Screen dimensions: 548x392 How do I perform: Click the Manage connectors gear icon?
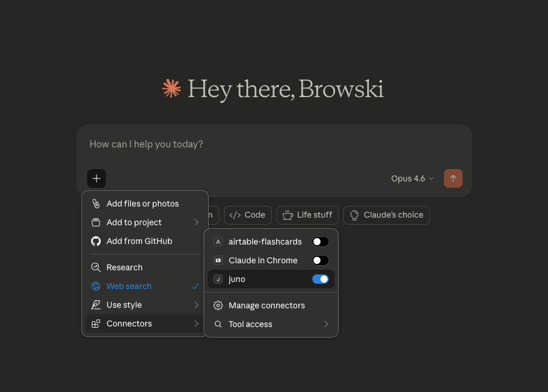[x=218, y=305]
